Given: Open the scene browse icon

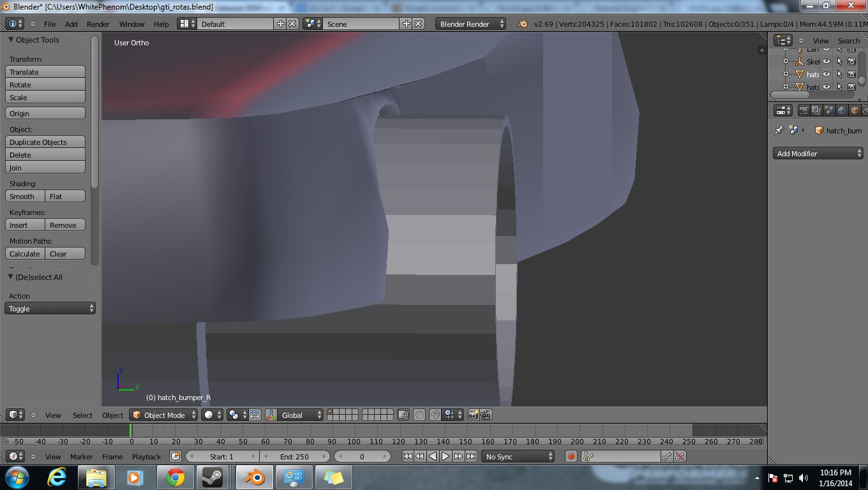Looking at the screenshot, I should point(312,24).
